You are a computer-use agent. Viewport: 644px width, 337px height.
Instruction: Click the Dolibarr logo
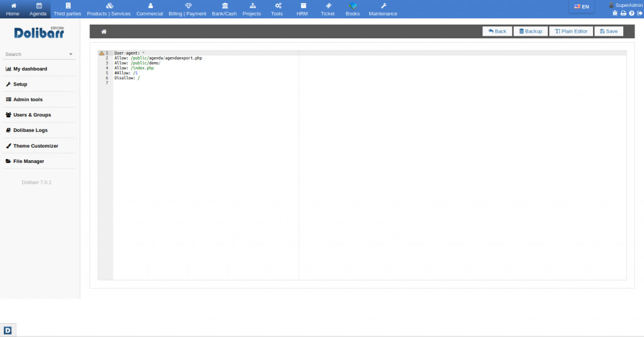point(39,33)
